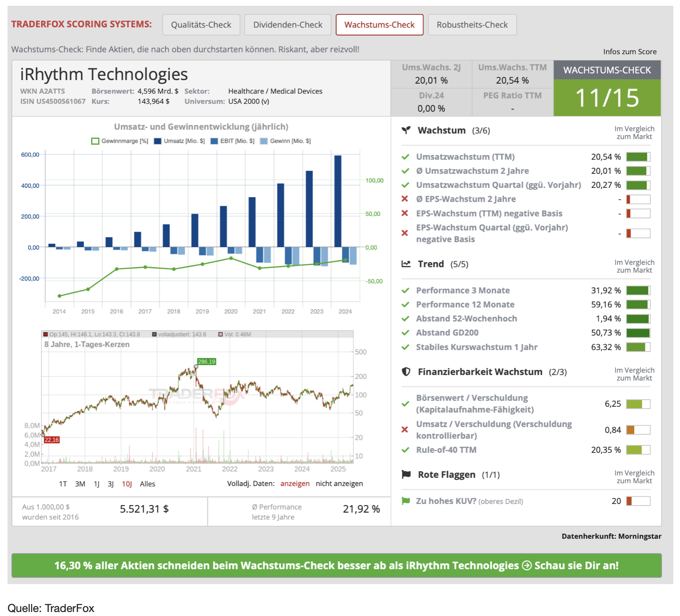
Task: Click the checkmark beside Abstand 52-Wochenhoch
Action: [x=405, y=319]
